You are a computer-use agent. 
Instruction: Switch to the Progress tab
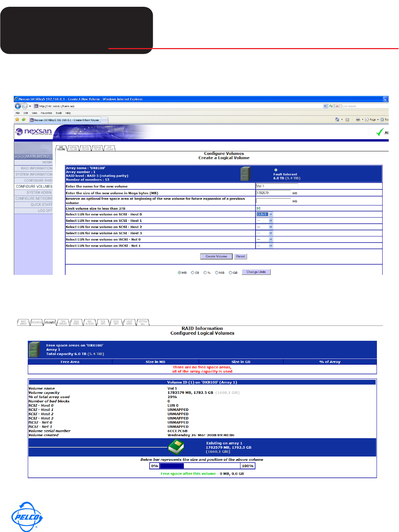pos(36,323)
